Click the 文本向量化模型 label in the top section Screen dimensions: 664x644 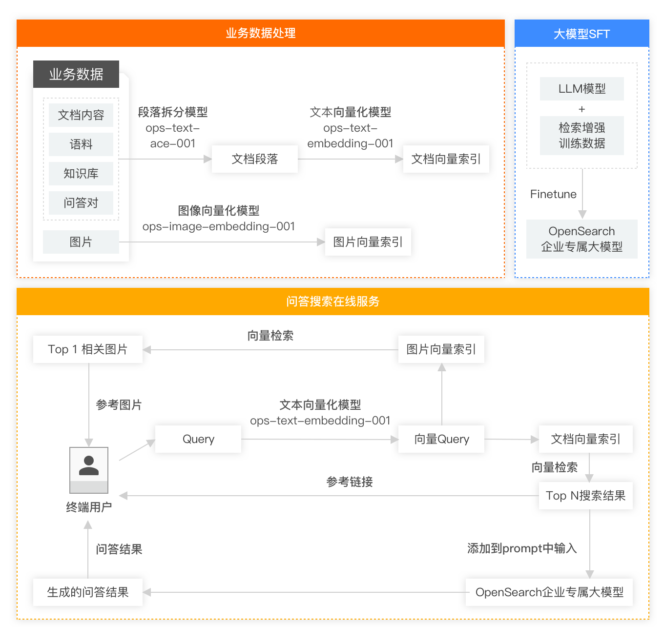[351, 112]
